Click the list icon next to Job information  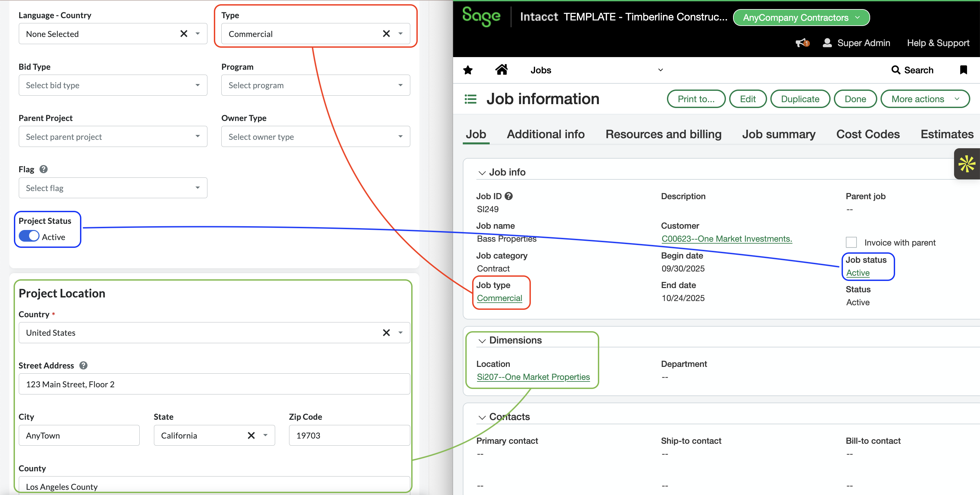click(x=470, y=99)
